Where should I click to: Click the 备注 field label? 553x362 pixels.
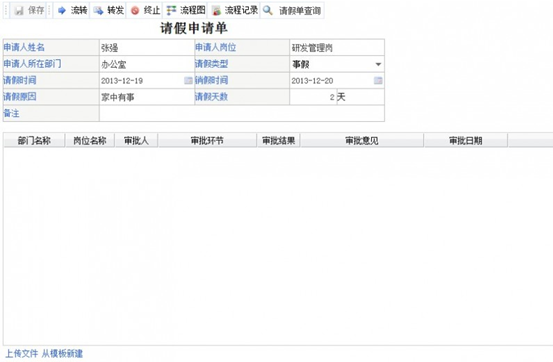tap(11, 113)
